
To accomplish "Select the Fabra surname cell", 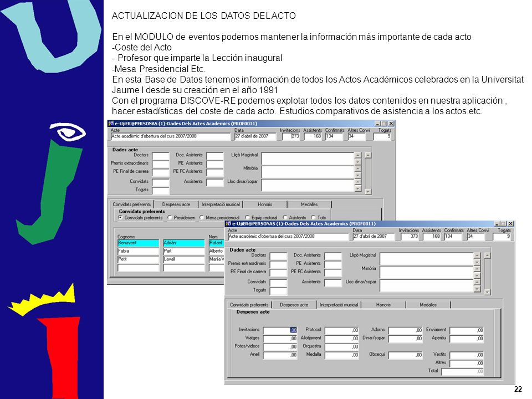I will tap(138, 251).
